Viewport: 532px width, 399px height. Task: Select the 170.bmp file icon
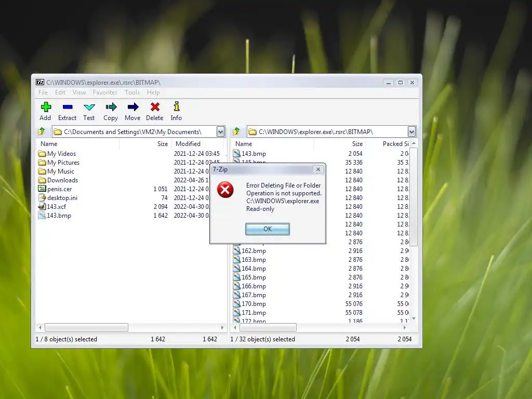[237, 303]
